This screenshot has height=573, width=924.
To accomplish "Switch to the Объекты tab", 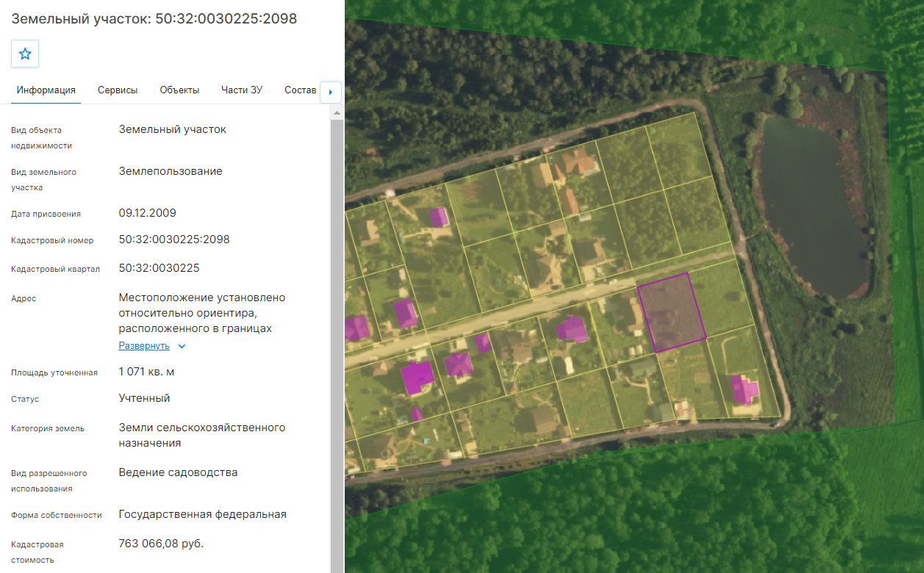I will click(179, 90).
